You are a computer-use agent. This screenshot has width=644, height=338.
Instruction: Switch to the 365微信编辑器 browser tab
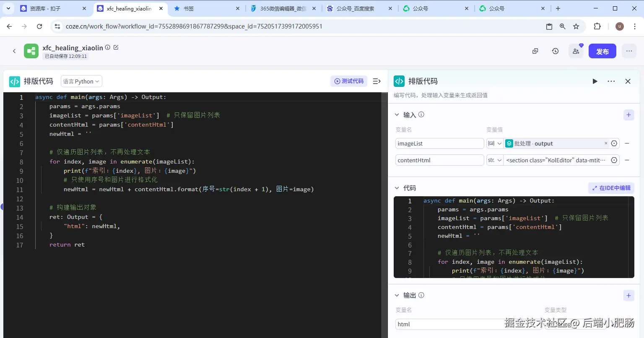(x=283, y=8)
